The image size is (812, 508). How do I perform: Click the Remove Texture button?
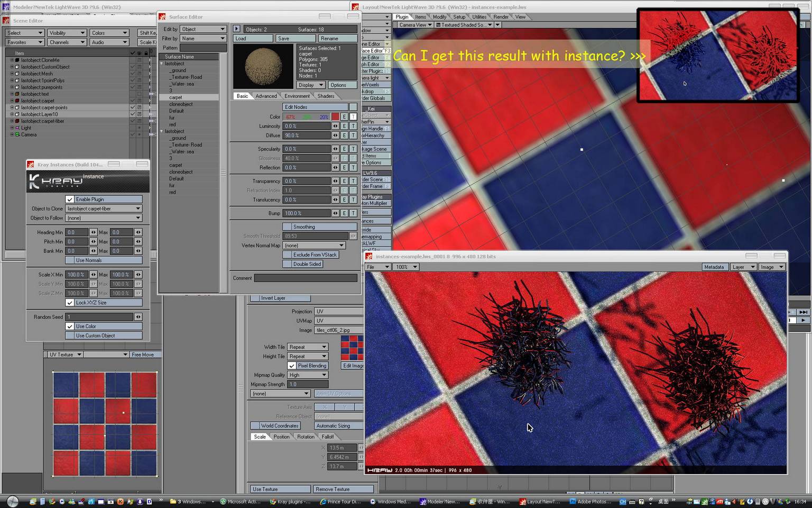click(x=344, y=489)
